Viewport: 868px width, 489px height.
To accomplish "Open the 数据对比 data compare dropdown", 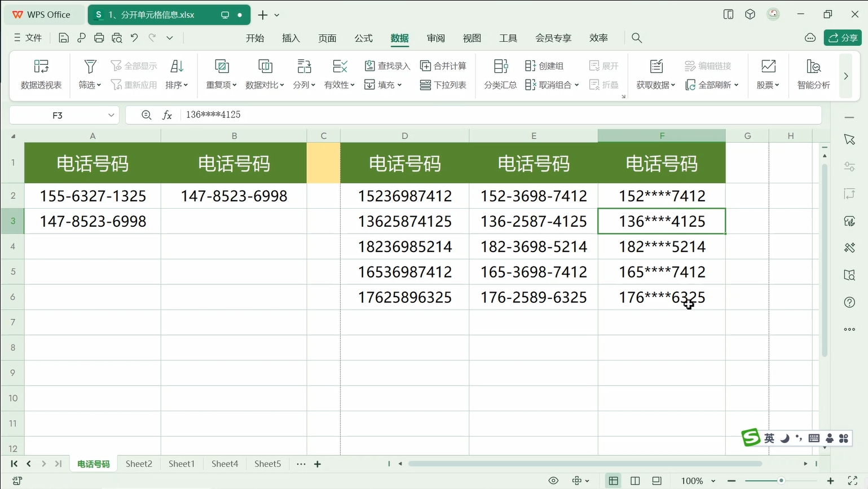I will tap(265, 74).
